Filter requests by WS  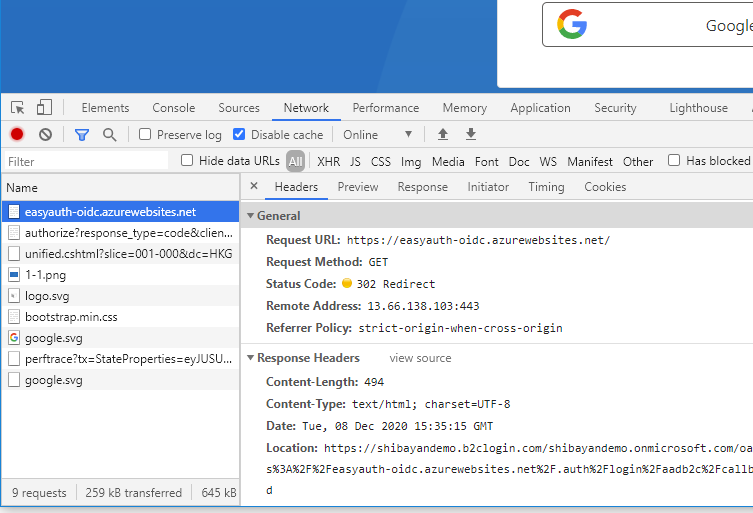(548, 161)
